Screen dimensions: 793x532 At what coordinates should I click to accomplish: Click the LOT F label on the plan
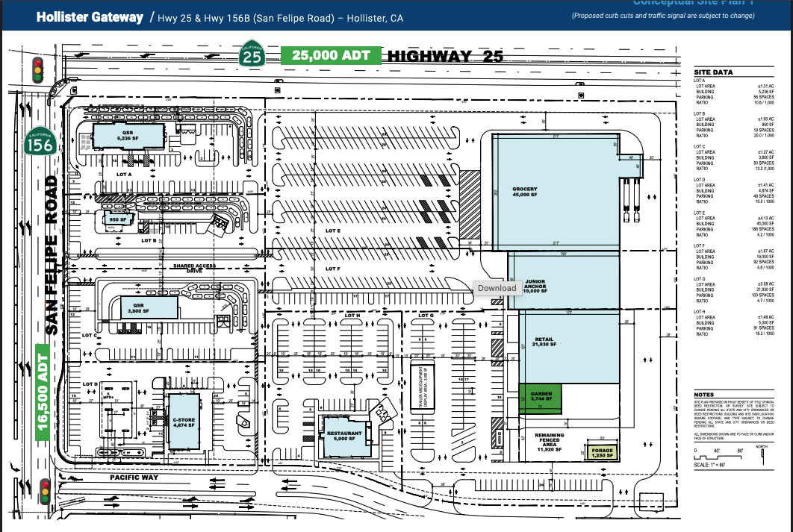[333, 269]
